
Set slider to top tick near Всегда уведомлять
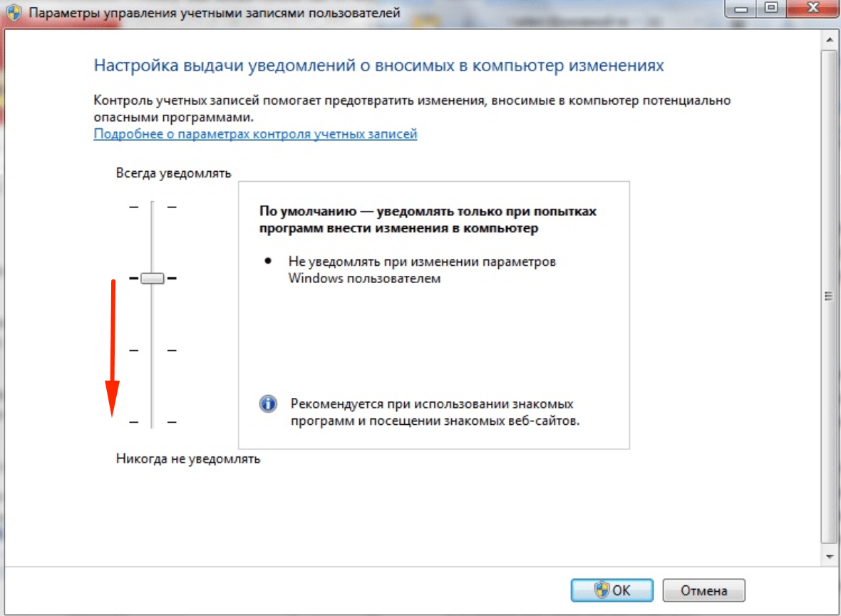click(153, 207)
